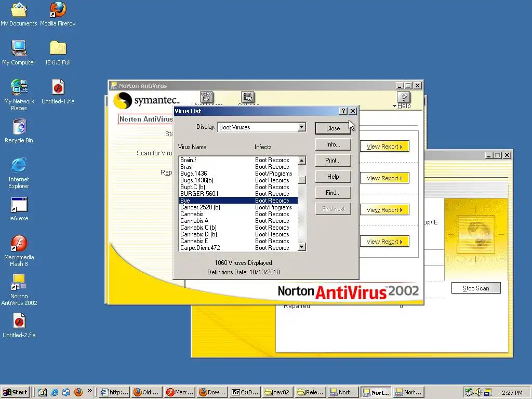This screenshot has width=532, height=399.
Task: Select the Cannabis virus row
Action: tap(238, 214)
